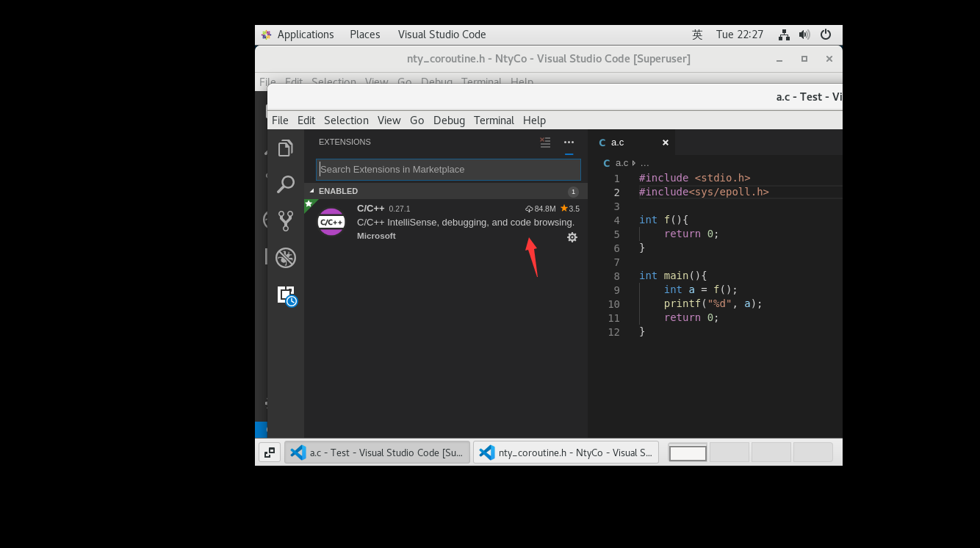This screenshot has height=548, width=980.
Task: Open the Search view in the activity bar
Action: [286, 184]
